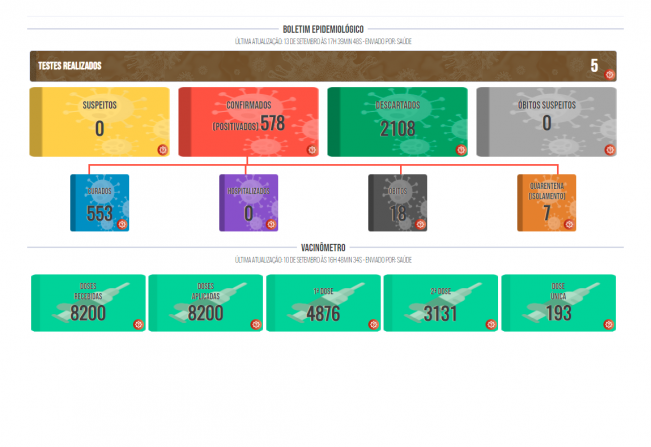Click the red icon on Doses Aplicadas card
This screenshot has height=447, width=651.
coord(256,324)
